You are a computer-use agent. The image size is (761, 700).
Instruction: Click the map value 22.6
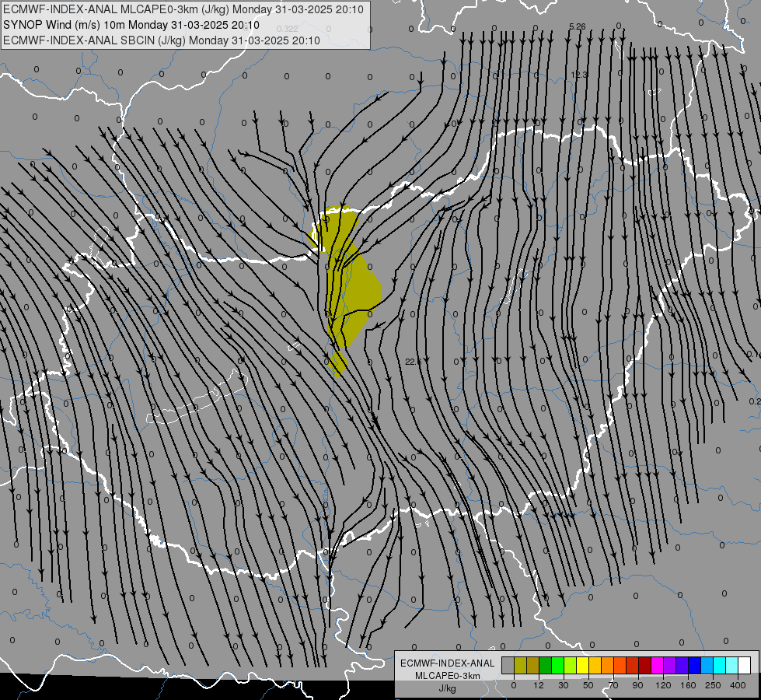point(413,362)
